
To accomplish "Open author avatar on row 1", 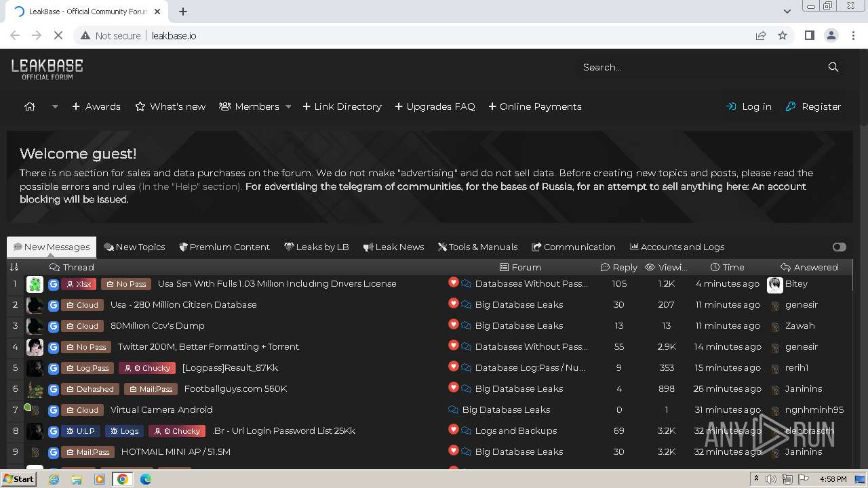I will (35, 284).
